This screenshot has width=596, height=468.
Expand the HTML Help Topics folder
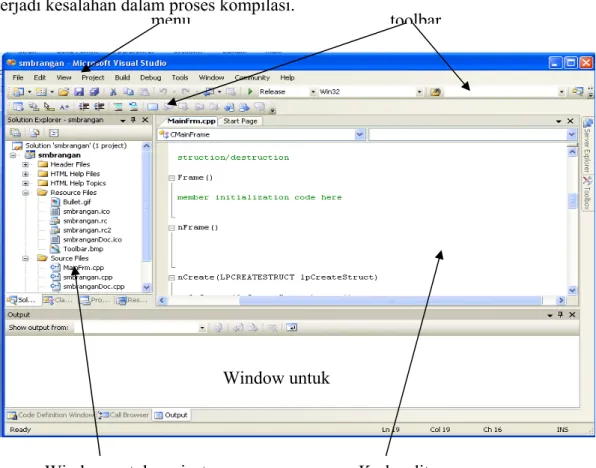pyautogui.click(x=25, y=183)
